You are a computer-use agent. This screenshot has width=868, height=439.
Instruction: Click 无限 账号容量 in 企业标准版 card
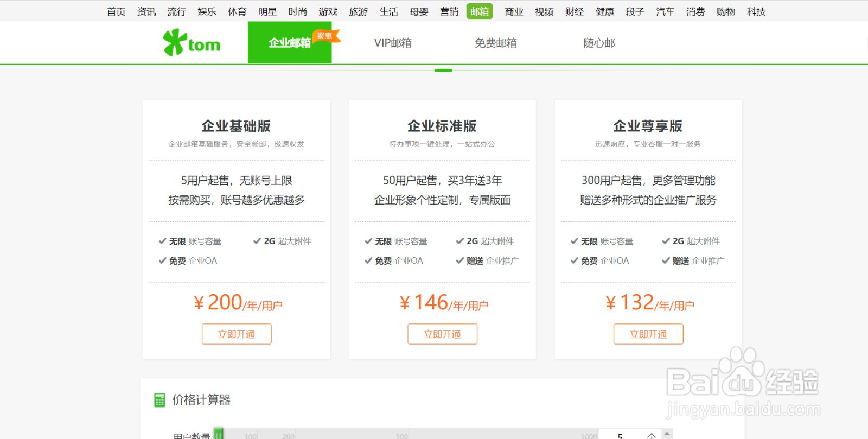(x=396, y=241)
